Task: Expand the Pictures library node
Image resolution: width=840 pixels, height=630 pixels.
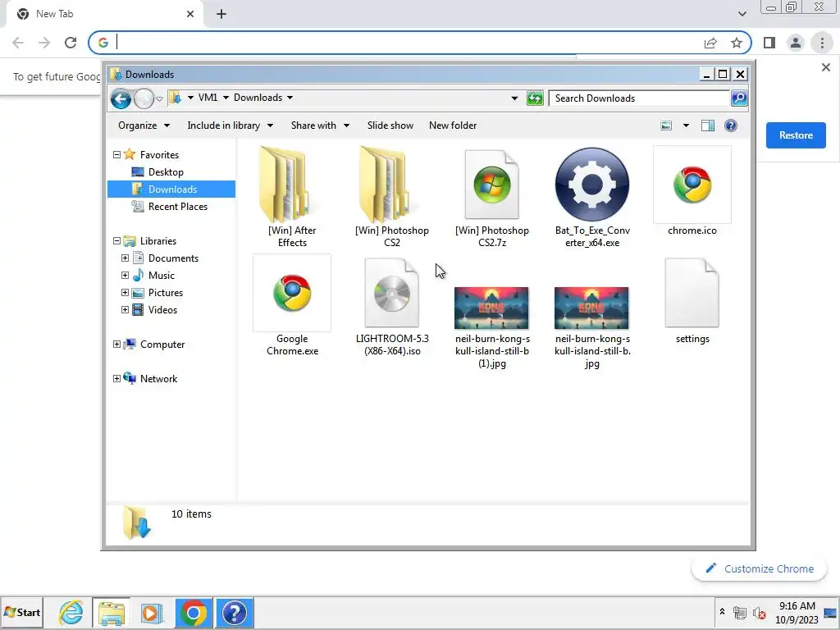Action: click(125, 293)
